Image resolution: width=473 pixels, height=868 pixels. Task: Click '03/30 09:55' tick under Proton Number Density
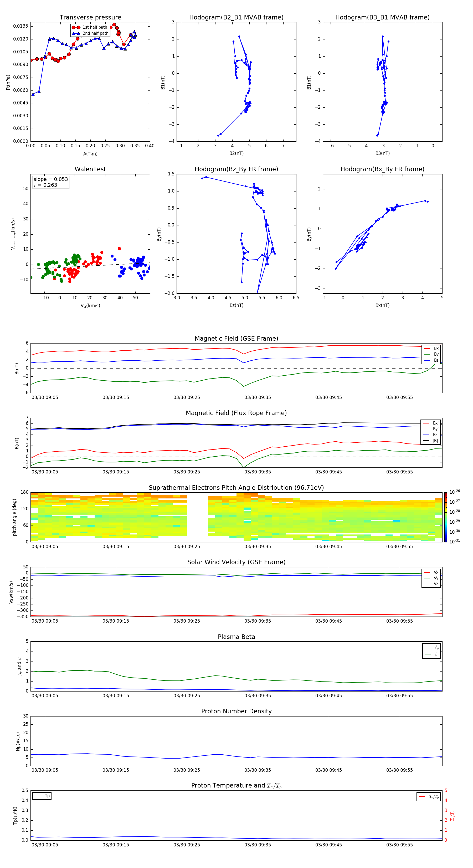click(399, 770)
